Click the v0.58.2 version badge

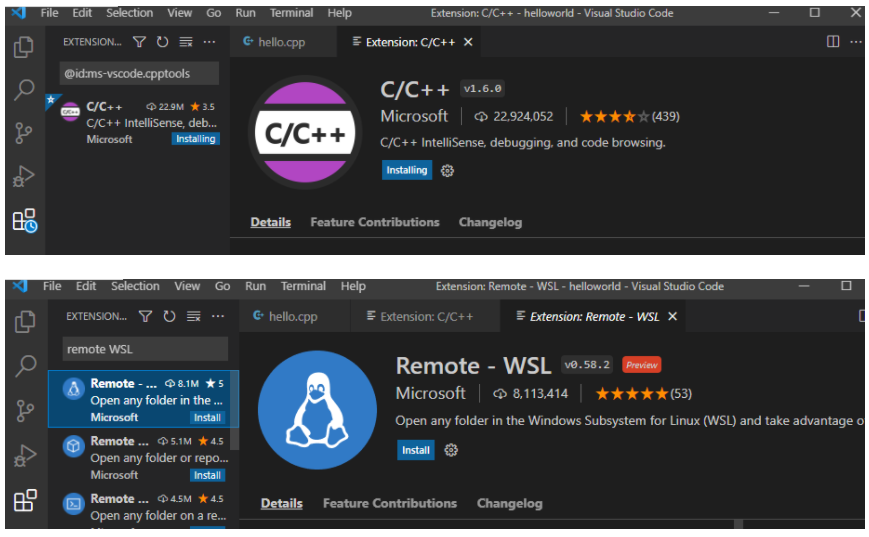tap(587, 365)
